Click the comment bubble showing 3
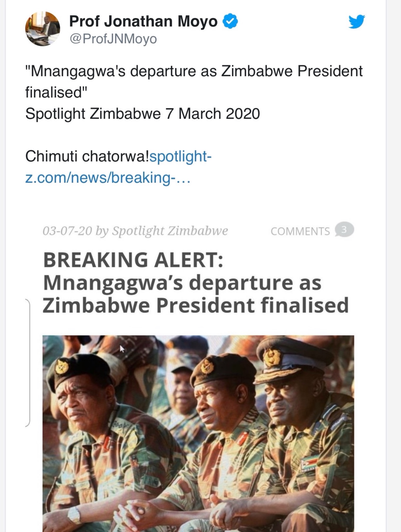 tap(344, 230)
